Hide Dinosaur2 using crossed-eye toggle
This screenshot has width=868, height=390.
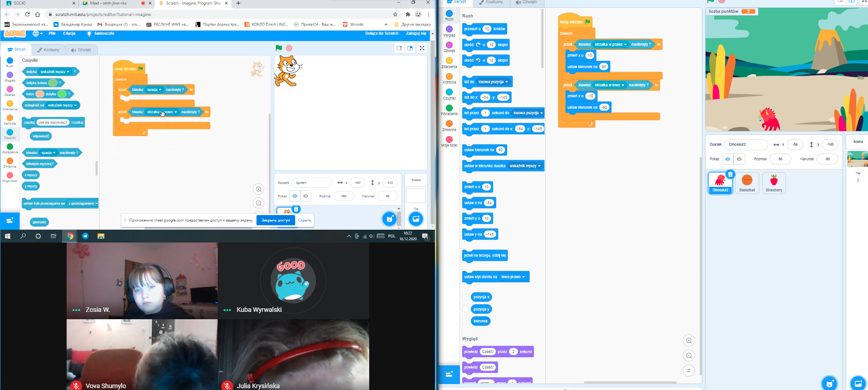739,159
